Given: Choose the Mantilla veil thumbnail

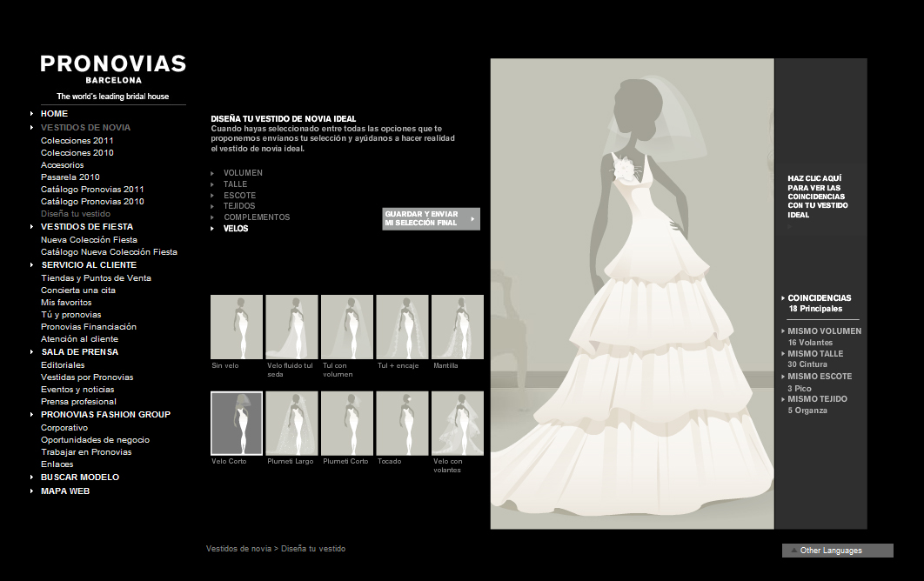Looking at the screenshot, I should 458,327.
